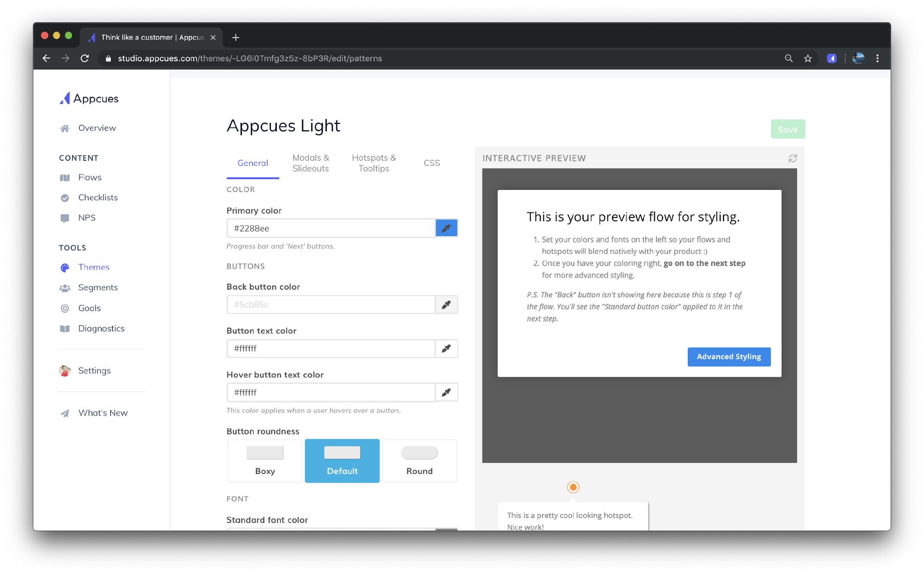
Task: Go back in the browser
Action: (46, 58)
